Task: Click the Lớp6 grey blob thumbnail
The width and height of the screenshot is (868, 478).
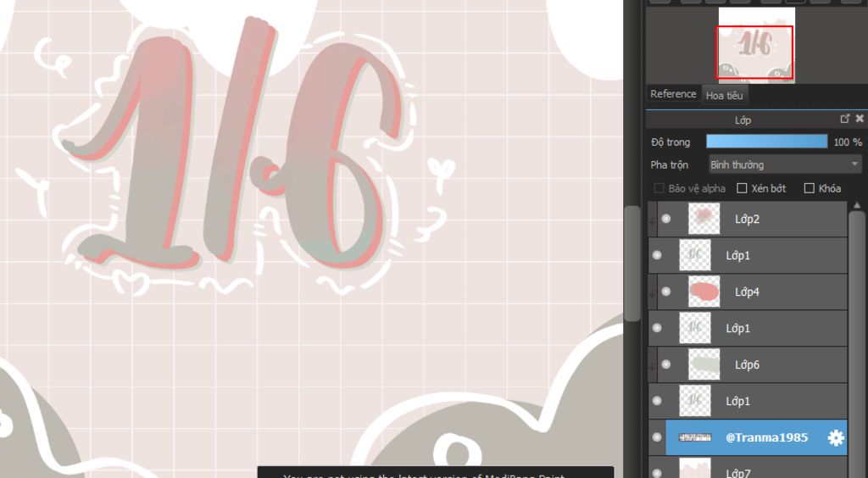Action: tap(704, 364)
